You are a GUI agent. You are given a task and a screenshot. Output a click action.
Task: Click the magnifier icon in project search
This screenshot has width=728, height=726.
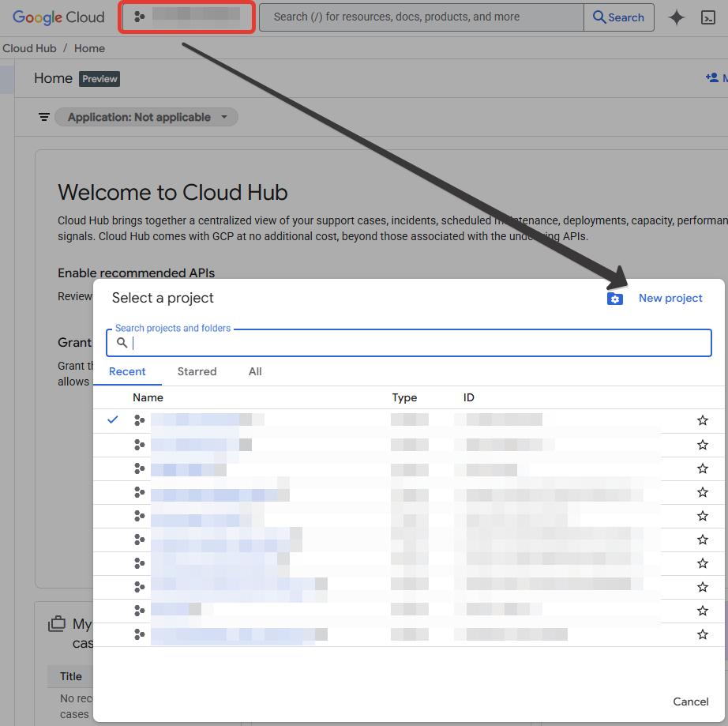coord(122,343)
